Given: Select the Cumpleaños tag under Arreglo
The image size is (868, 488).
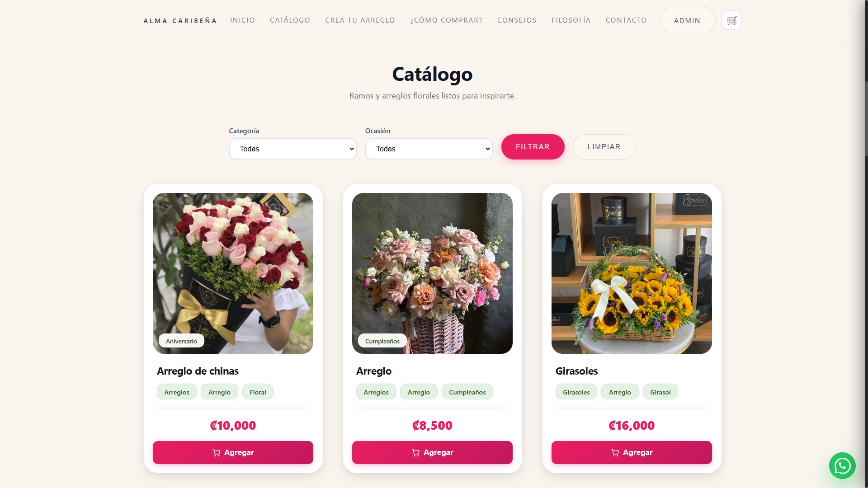Looking at the screenshot, I should click(467, 392).
